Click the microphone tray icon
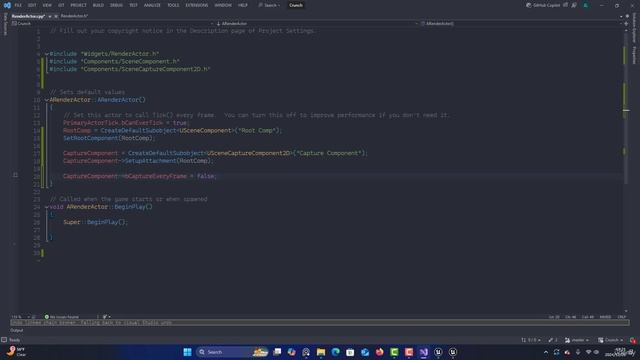 578,352
